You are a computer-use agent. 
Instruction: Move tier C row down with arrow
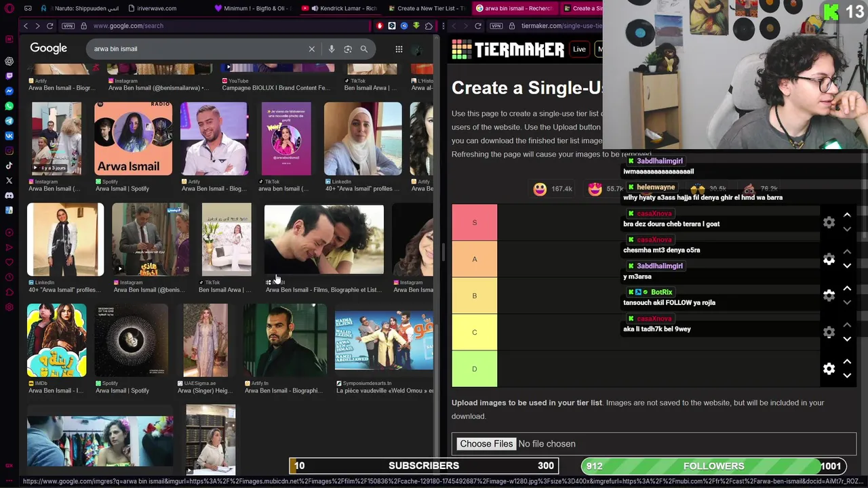[847, 339]
